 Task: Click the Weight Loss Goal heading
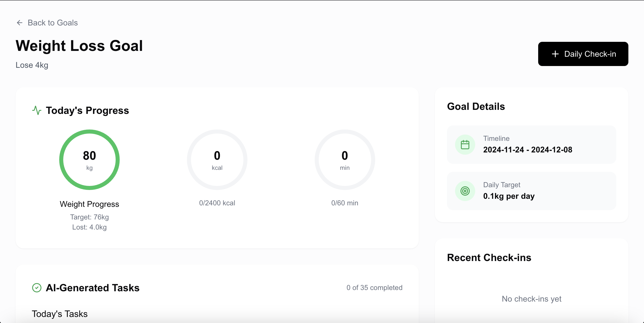[x=79, y=46]
